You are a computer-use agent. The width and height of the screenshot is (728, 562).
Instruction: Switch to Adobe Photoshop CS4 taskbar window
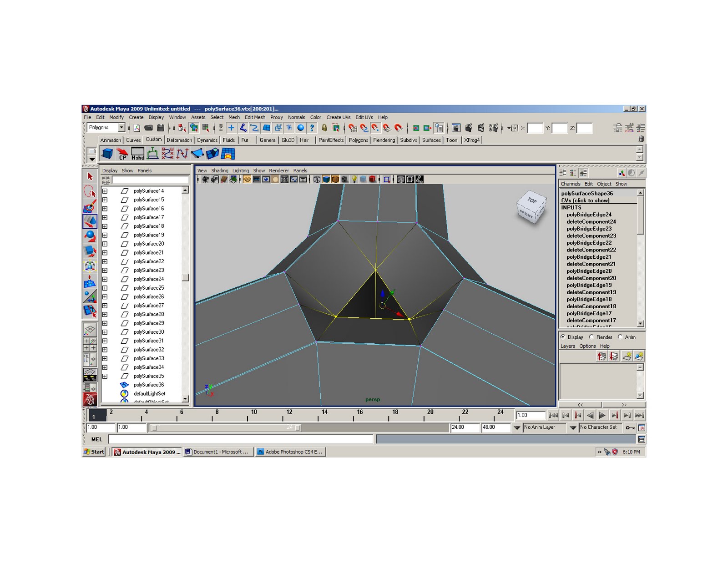[x=291, y=452]
